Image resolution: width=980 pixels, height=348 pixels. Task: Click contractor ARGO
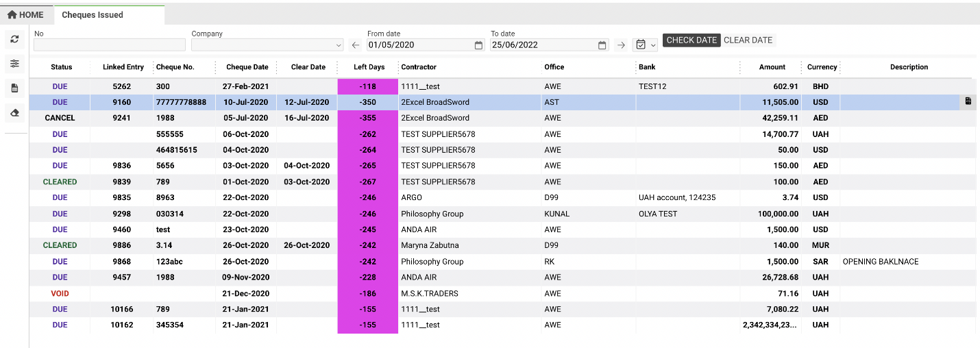(x=412, y=197)
